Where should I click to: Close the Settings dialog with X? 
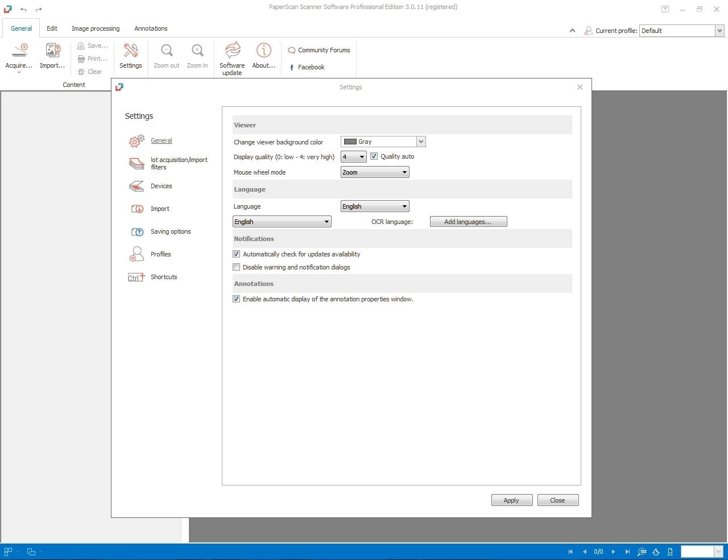[x=580, y=87]
